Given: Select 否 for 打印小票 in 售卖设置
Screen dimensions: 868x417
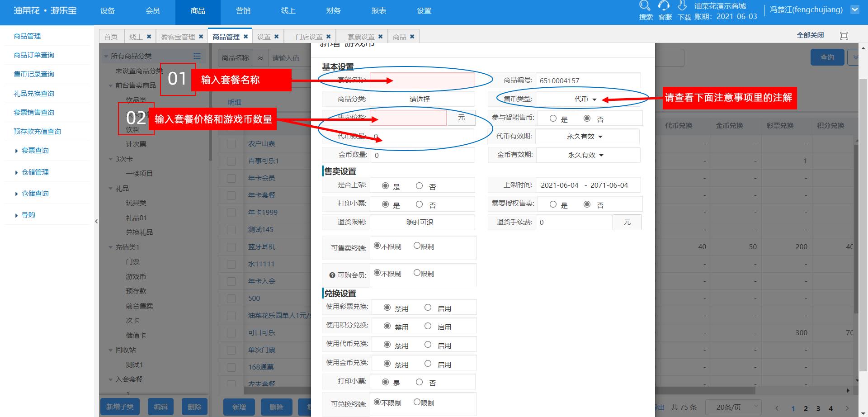Looking at the screenshot, I should [420, 204].
